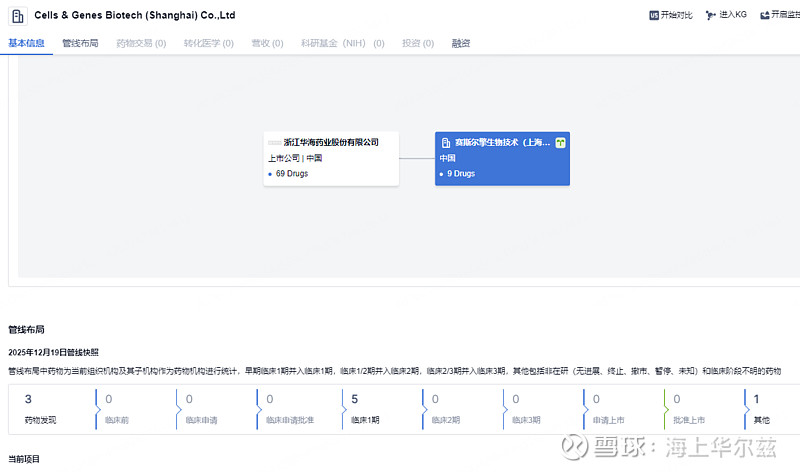Select the 临床申请 stage cell
The image size is (800, 472).
[x=216, y=409]
